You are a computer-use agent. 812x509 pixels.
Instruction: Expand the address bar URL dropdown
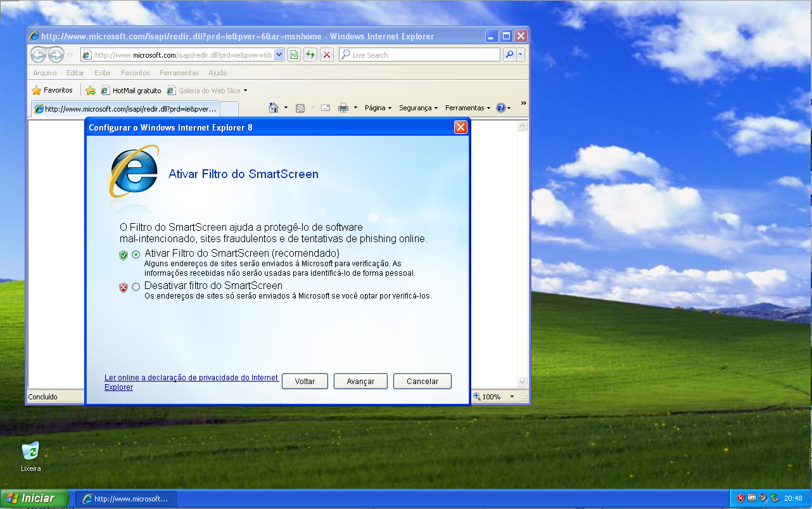[x=279, y=55]
